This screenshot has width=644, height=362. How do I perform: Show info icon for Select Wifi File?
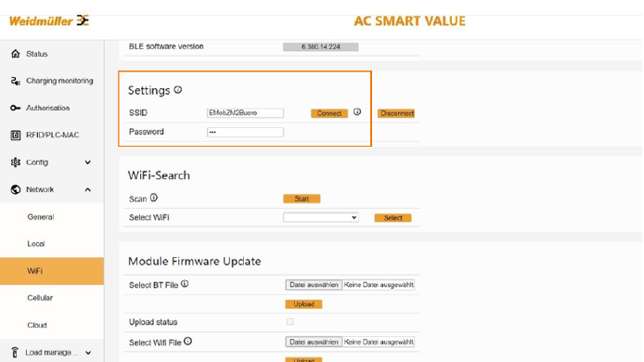click(187, 341)
